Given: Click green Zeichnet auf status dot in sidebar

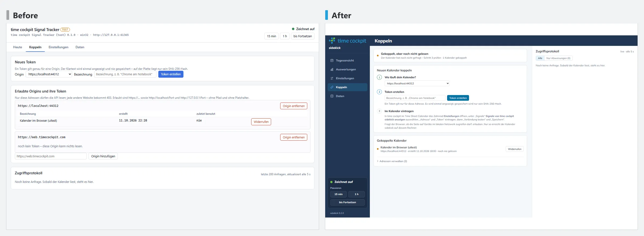Looking at the screenshot, I should pos(331,182).
